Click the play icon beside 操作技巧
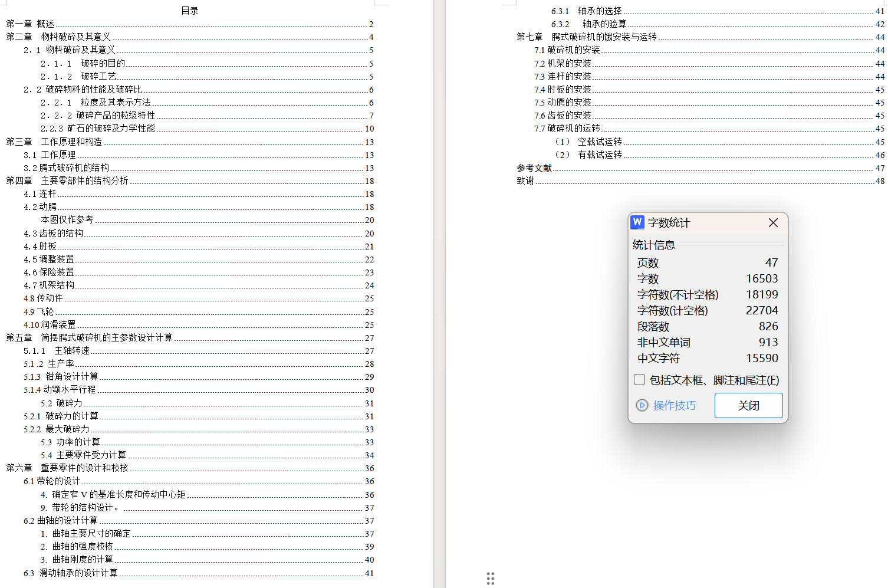This screenshot has width=888, height=588. pyautogui.click(x=642, y=405)
